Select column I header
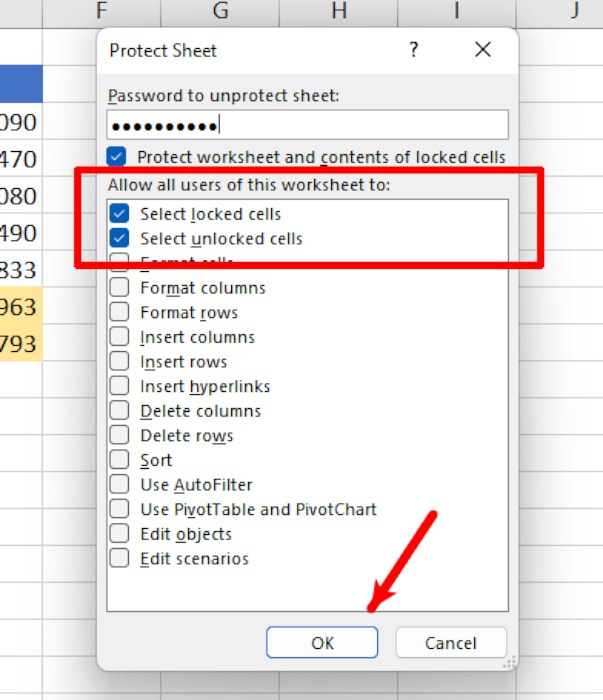603x700 pixels. [457, 13]
